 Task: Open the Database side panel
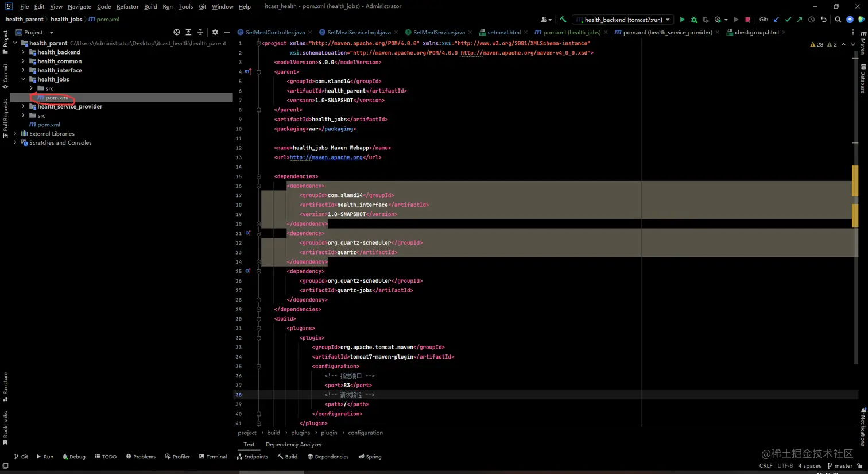click(x=863, y=79)
